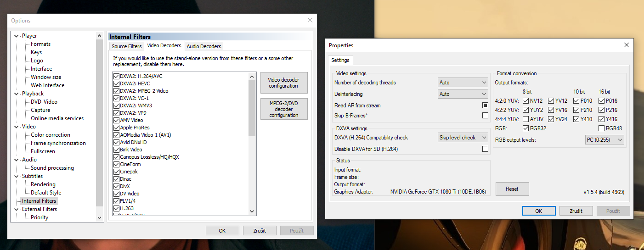Close the Properties dialog window
The width and height of the screenshot is (644, 250).
click(x=626, y=45)
